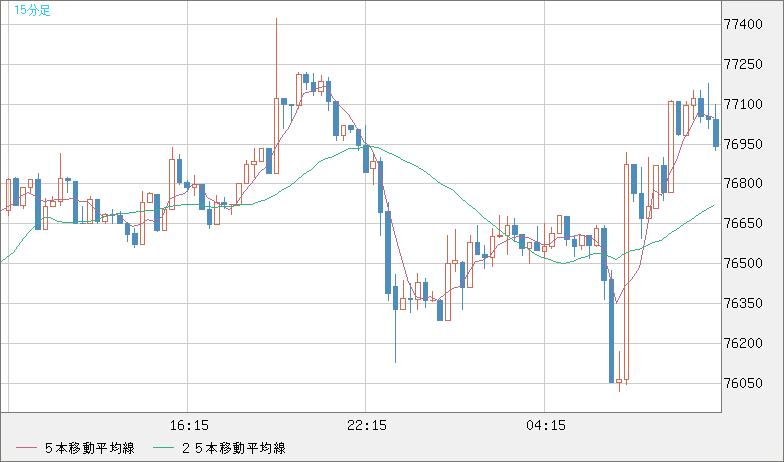
Task: Click the magenta 5-bar average legend line
Action: [26, 448]
